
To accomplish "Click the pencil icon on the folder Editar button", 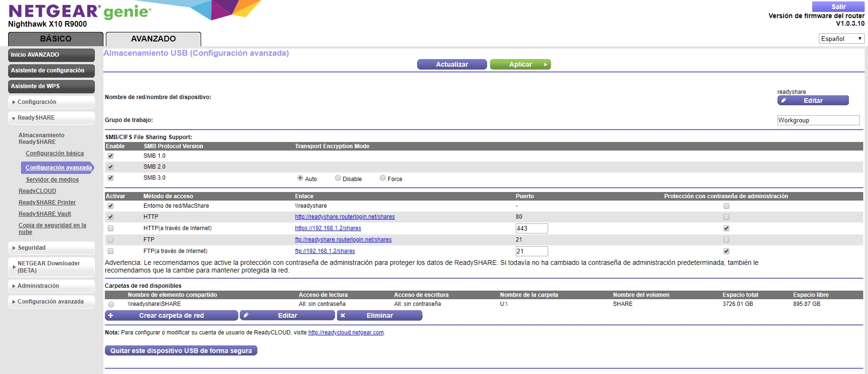I will (246, 315).
